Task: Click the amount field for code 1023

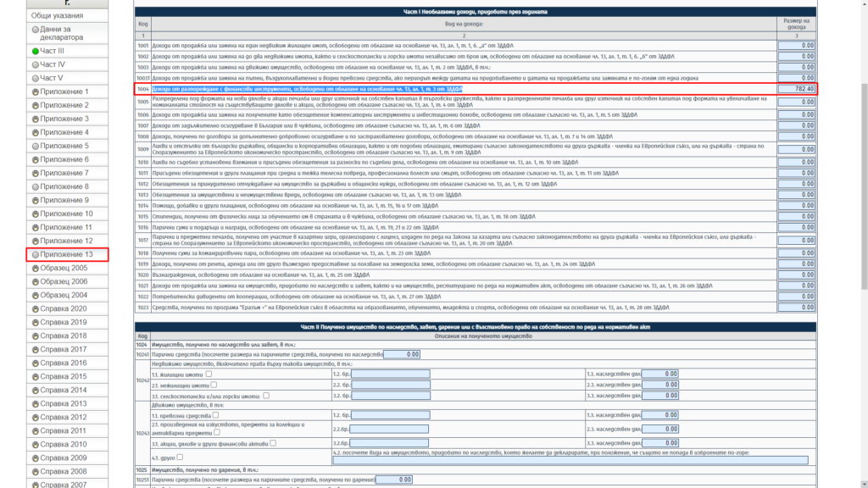Action: pos(797,307)
